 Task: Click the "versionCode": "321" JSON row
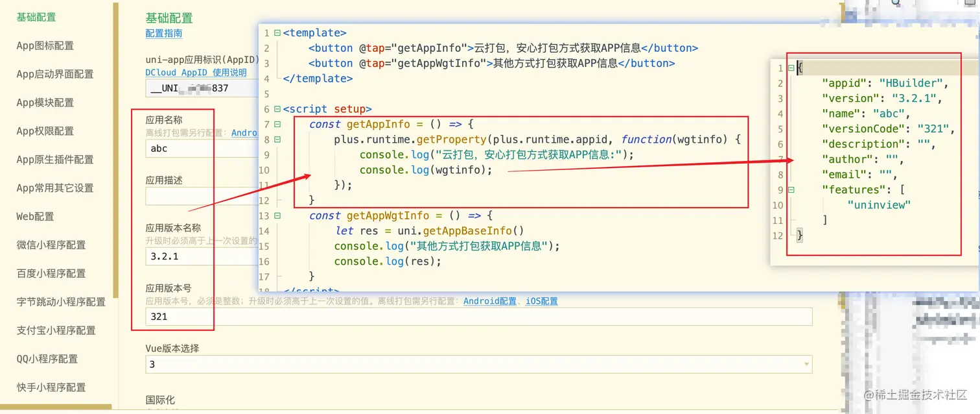888,129
